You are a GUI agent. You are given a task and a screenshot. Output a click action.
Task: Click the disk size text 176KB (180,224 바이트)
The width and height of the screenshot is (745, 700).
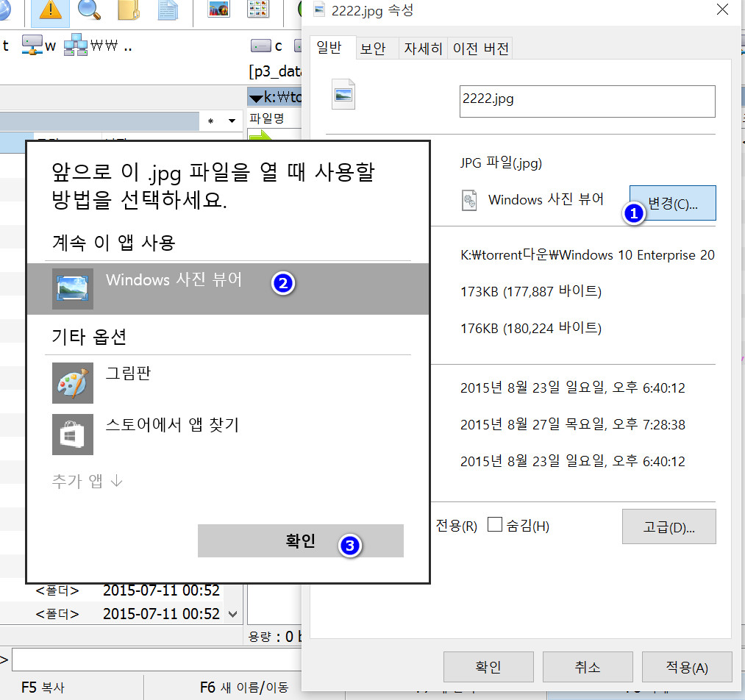531,328
